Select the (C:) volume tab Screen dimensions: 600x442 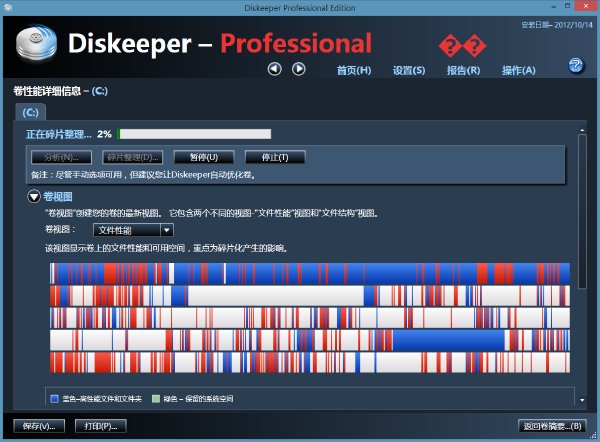click(x=30, y=113)
